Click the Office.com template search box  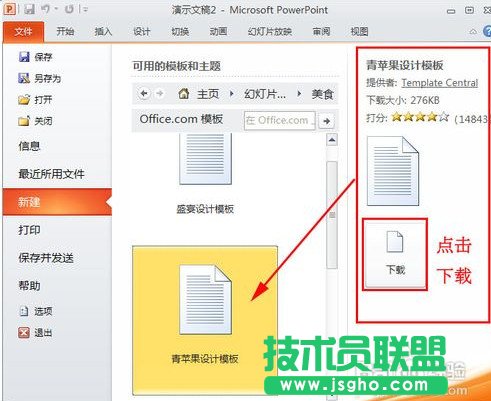[x=280, y=120]
